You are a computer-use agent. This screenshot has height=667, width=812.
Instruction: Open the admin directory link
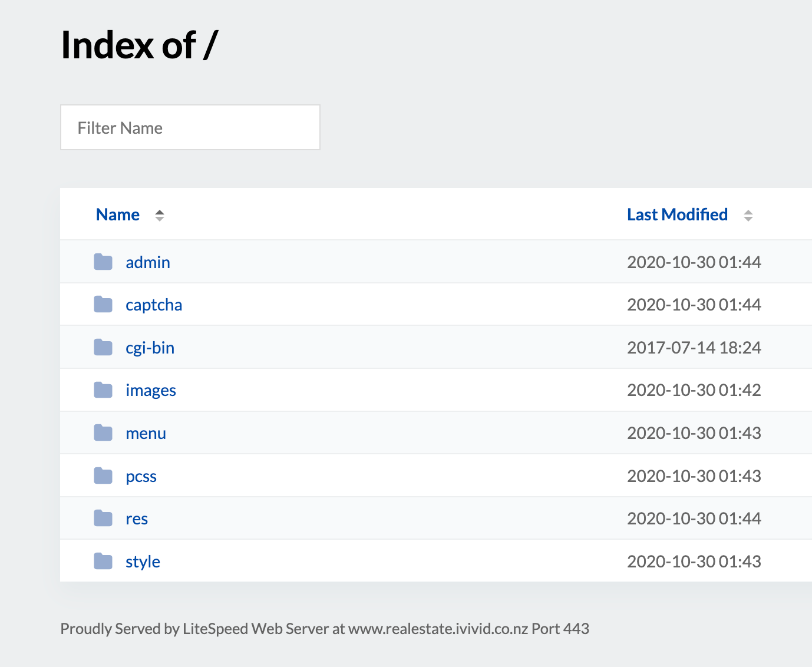pos(148,262)
